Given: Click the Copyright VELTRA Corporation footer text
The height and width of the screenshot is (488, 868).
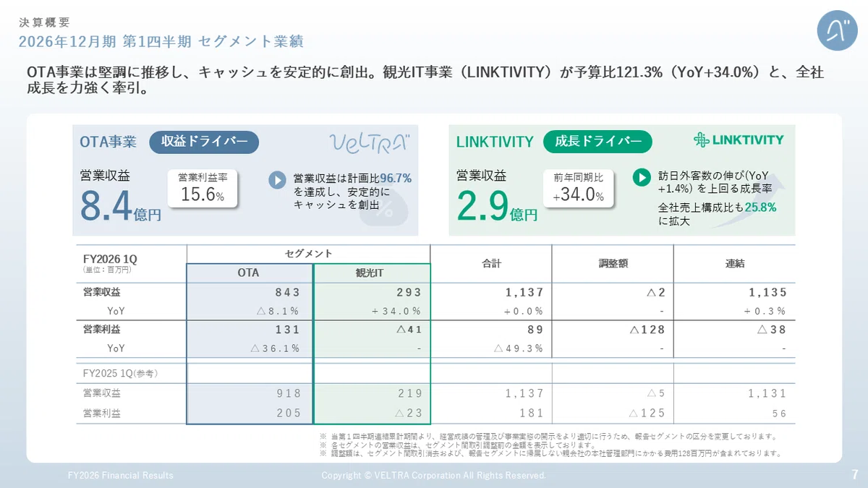Looking at the screenshot, I should 434,475.
